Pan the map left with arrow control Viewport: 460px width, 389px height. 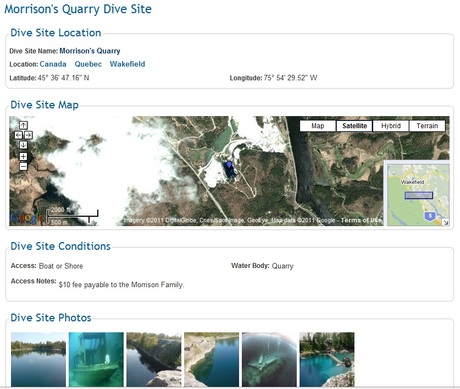[18, 135]
